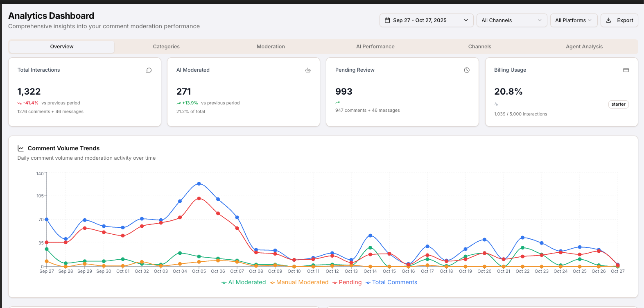This screenshot has height=308, width=644.
Task: Open the All Channels dropdown
Action: click(512, 20)
